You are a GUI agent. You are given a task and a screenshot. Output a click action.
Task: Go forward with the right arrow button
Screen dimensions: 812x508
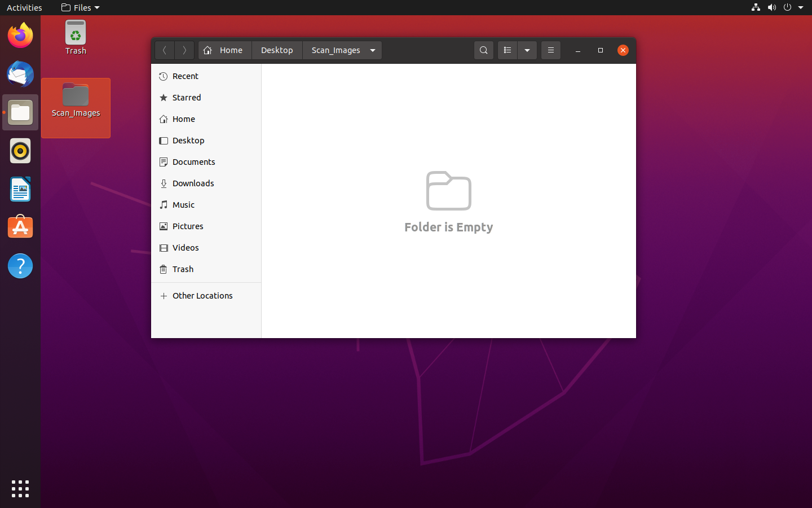pyautogui.click(x=184, y=50)
